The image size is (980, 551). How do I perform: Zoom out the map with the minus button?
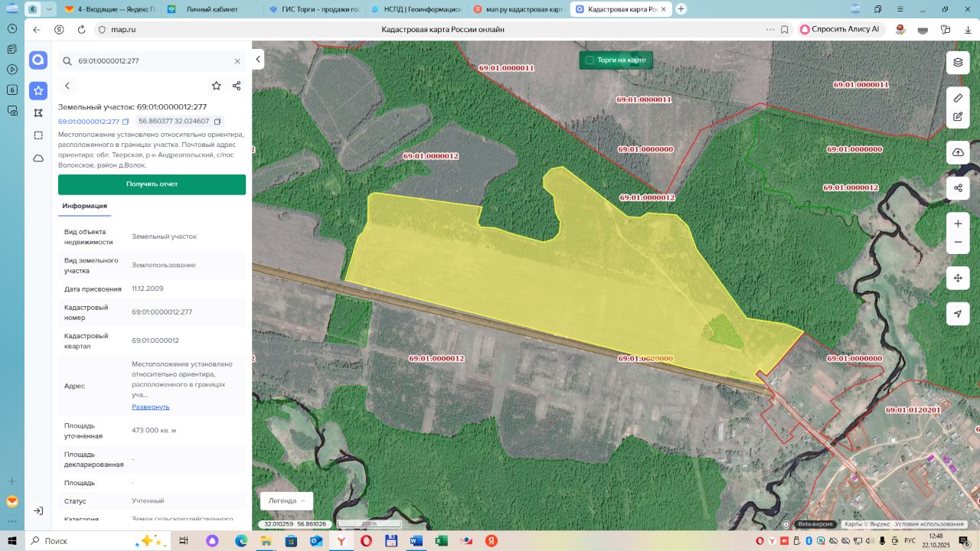coord(958,243)
